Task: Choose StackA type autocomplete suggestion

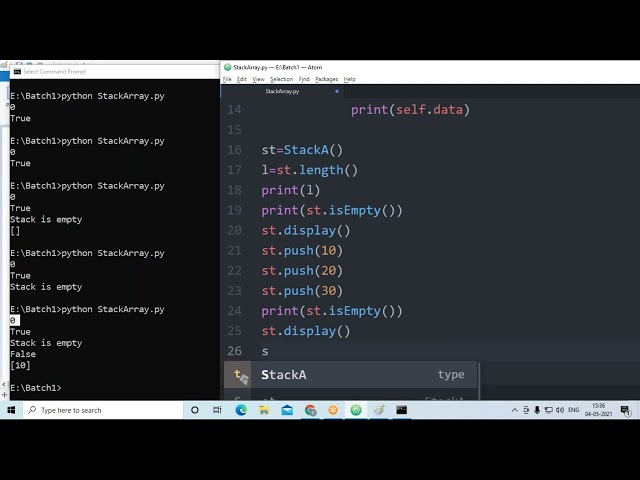Action: click(351, 374)
